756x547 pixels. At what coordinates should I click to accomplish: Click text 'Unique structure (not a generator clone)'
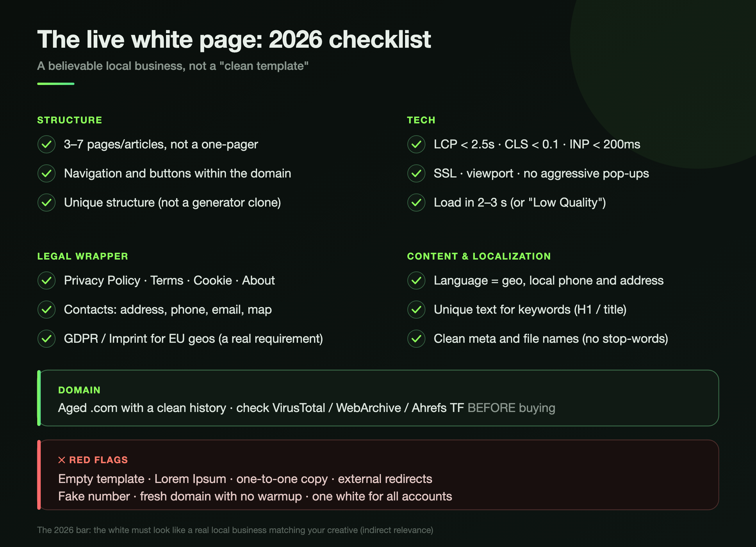tap(172, 203)
